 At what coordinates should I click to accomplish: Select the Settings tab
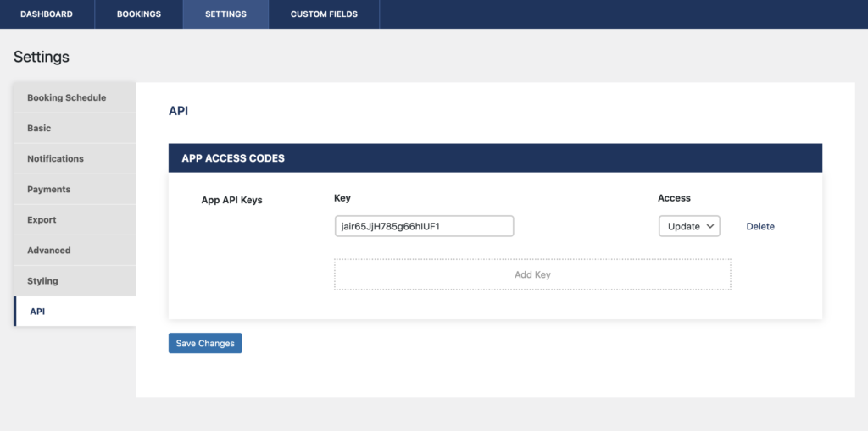click(x=225, y=14)
